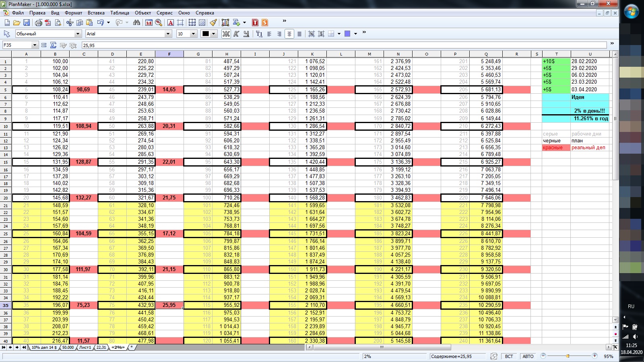Click the ВСТ insert mode indicator
Viewport: 644px width, 362px height.
point(509,356)
